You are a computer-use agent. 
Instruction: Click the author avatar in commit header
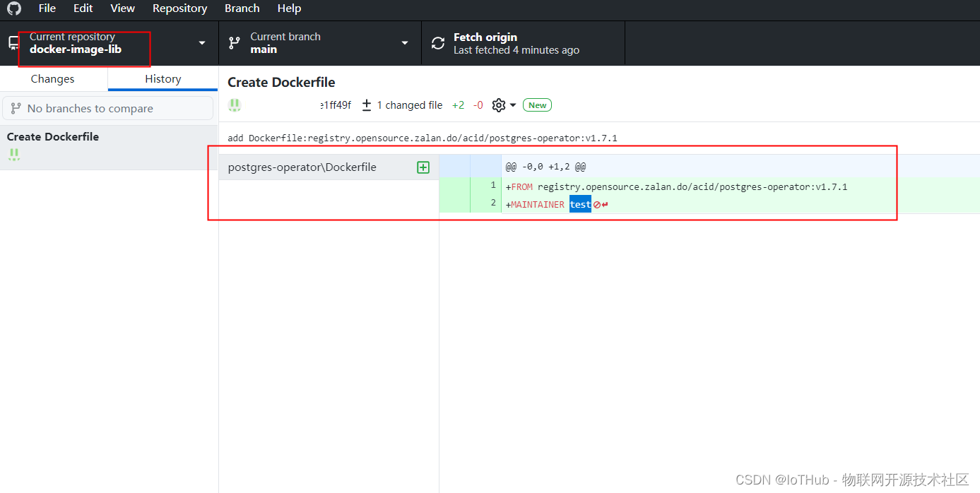point(235,105)
